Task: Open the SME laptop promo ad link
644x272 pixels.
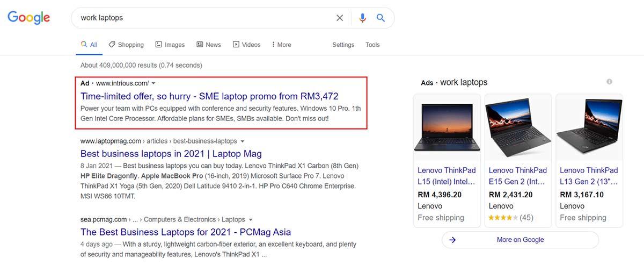Action: (209, 97)
